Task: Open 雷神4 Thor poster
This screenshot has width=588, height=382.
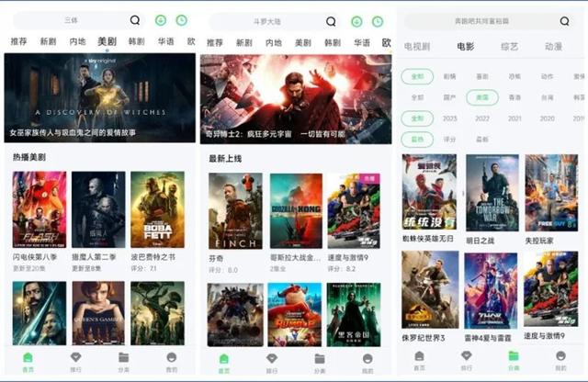Action: point(491,291)
